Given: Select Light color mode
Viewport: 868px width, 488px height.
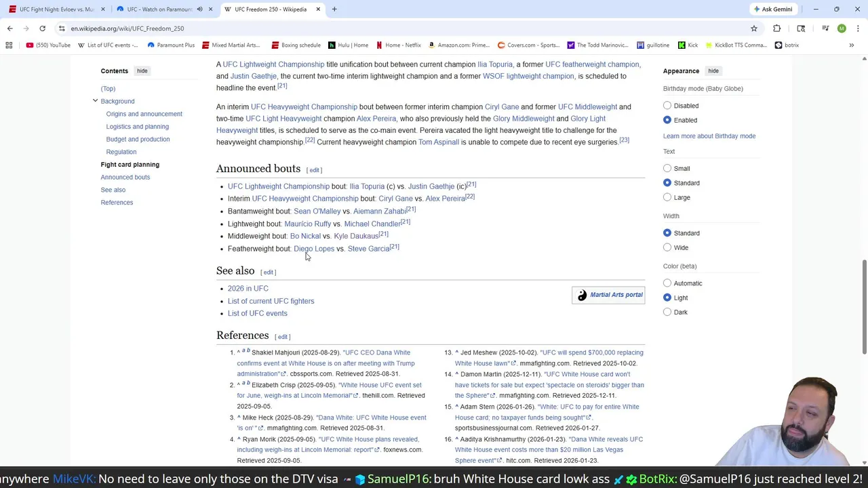Looking at the screenshot, I should 667,298.
